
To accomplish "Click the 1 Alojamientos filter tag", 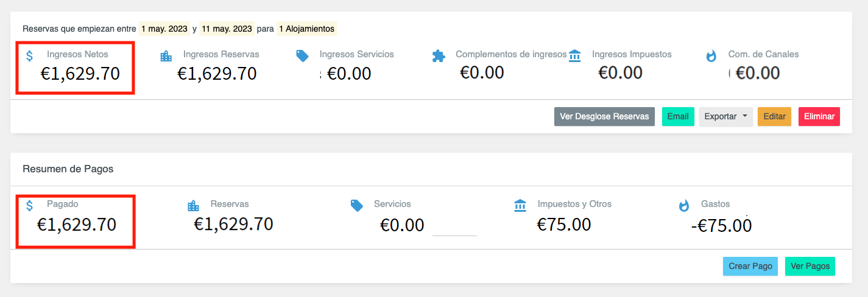I will coord(306,29).
